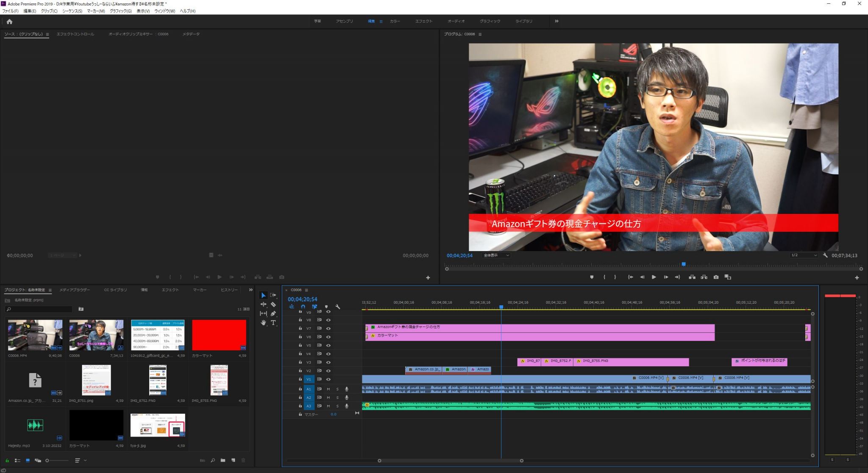
Task: Click Home icon at top left
Action: 9,21
